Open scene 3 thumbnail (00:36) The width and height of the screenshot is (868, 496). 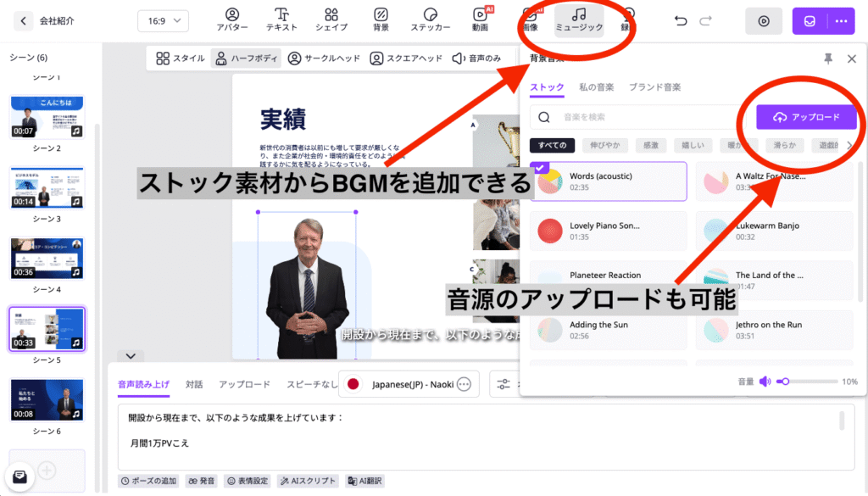[x=47, y=258]
